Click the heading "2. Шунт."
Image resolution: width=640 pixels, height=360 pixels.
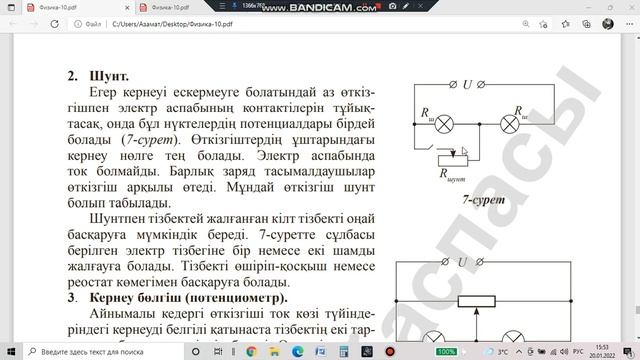[98, 76]
